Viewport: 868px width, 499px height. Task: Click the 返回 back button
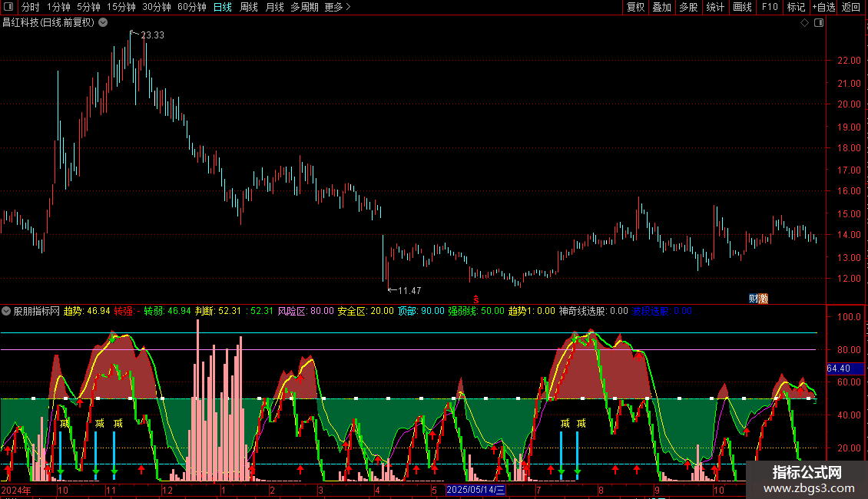(851, 7)
